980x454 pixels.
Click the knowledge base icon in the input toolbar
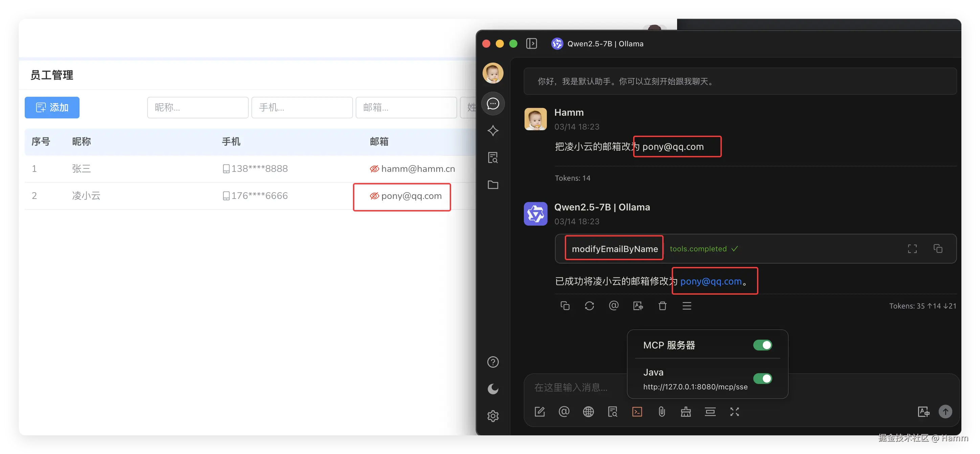[x=612, y=411]
